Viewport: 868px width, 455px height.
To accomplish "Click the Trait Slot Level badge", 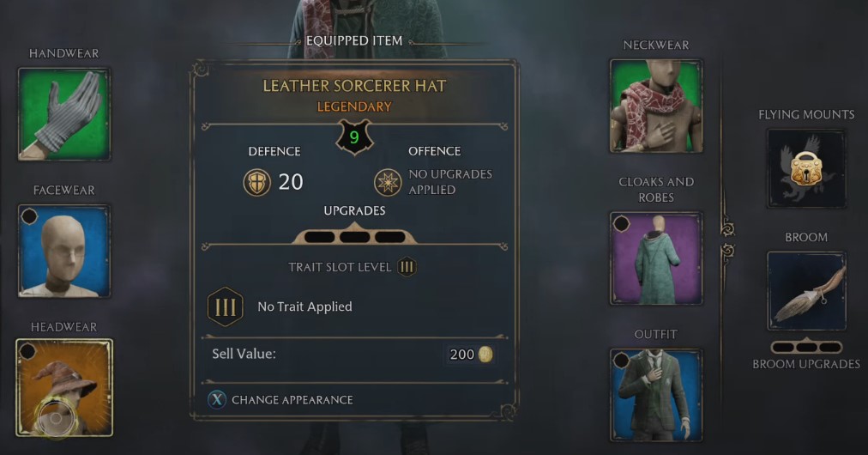I will click(407, 267).
